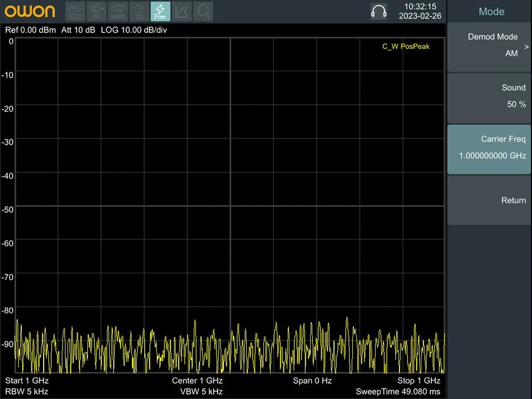Click the EXT external reference icon
532x399 pixels.
tap(76, 11)
